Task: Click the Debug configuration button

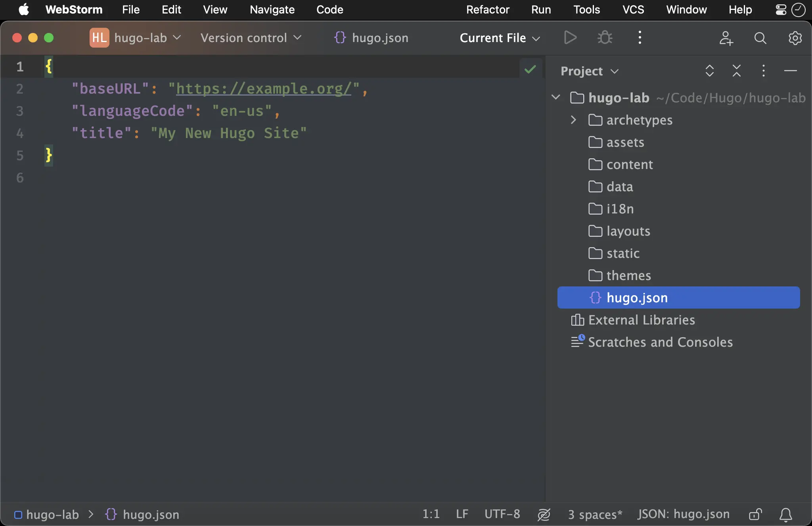Action: [604, 37]
